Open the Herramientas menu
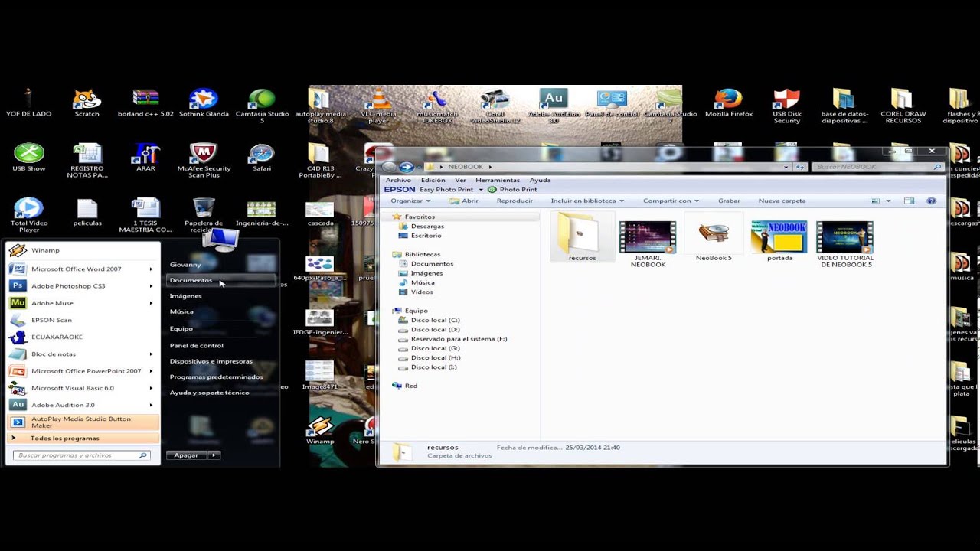This screenshot has height=551, width=980. [498, 180]
